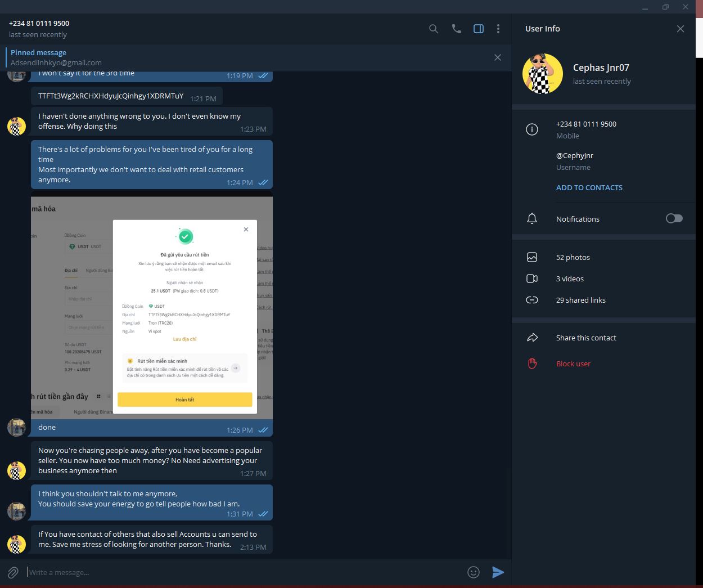
Task: Start a voice call with phone icon
Action: tap(457, 29)
